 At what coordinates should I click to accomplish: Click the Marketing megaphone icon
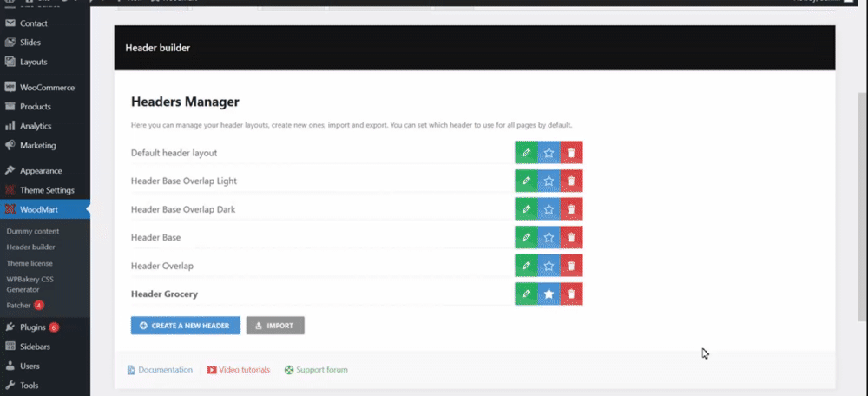coord(10,145)
